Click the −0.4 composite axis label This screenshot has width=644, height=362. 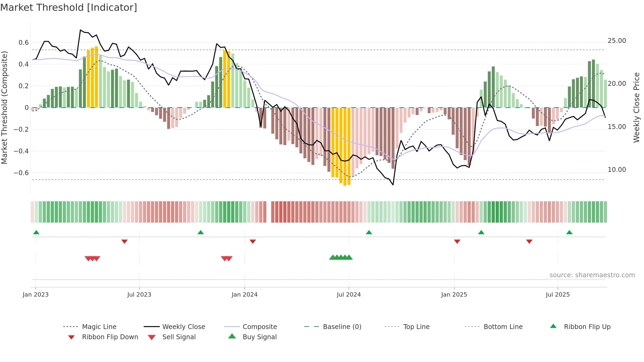(21, 151)
